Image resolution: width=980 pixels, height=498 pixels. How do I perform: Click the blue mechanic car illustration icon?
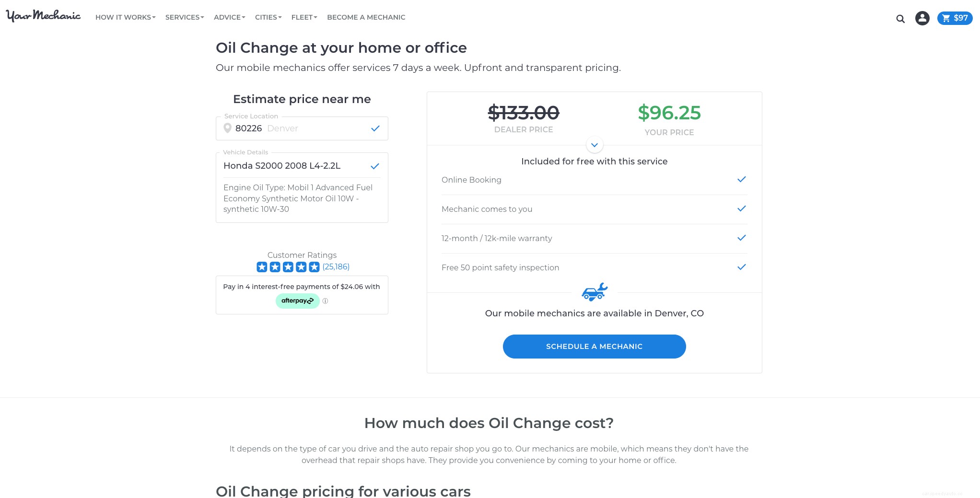(x=594, y=291)
